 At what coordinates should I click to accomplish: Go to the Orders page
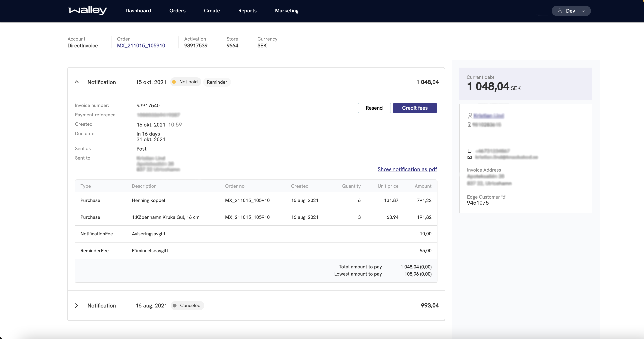pos(177,11)
